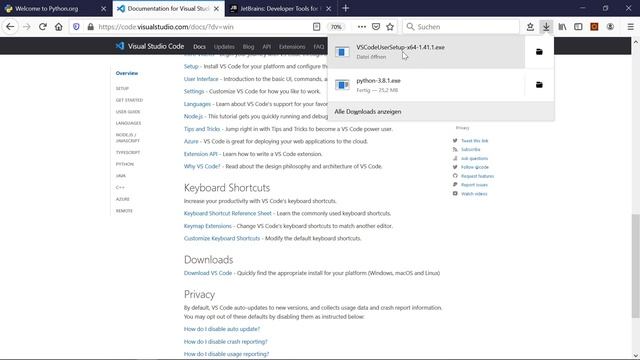Show site security padlock info
This screenshot has width=640, height=360.
coord(91,27)
